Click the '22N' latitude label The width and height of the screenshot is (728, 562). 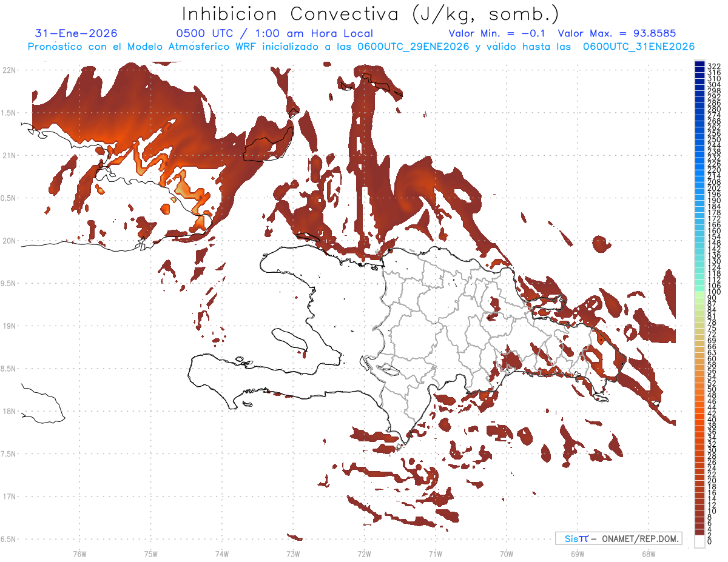tap(9, 70)
